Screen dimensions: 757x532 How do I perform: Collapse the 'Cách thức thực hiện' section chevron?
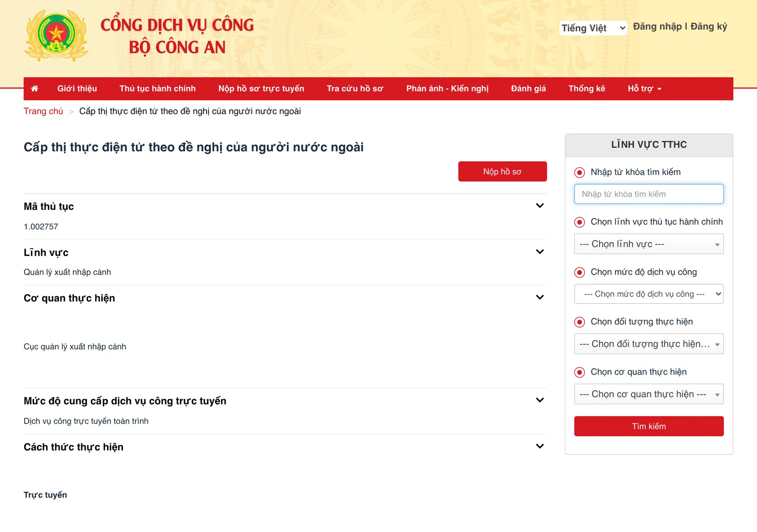point(540,446)
